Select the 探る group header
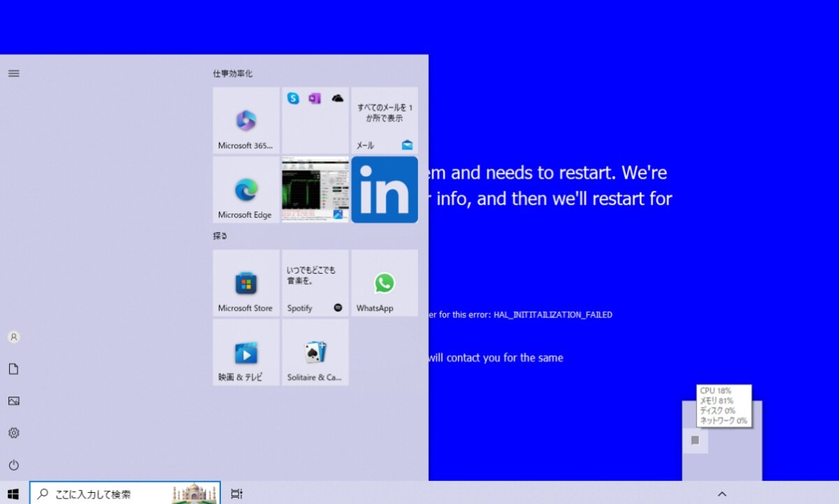This screenshot has height=504, width=839. [220, 236]
